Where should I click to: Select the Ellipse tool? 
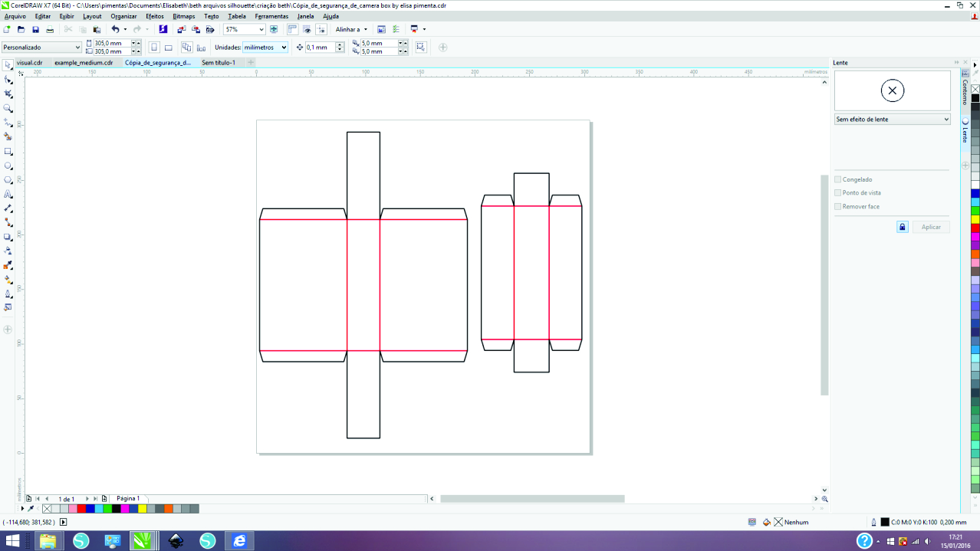(x=8, y=166)
